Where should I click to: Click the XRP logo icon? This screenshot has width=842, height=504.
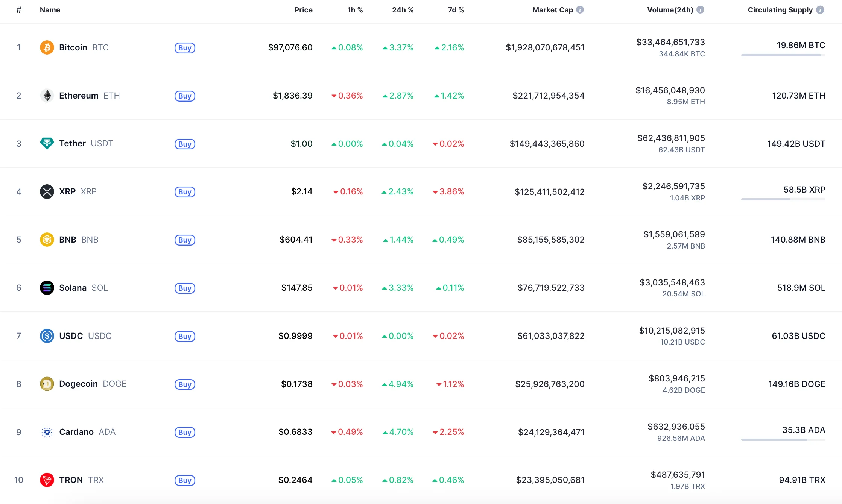[47, 191]
